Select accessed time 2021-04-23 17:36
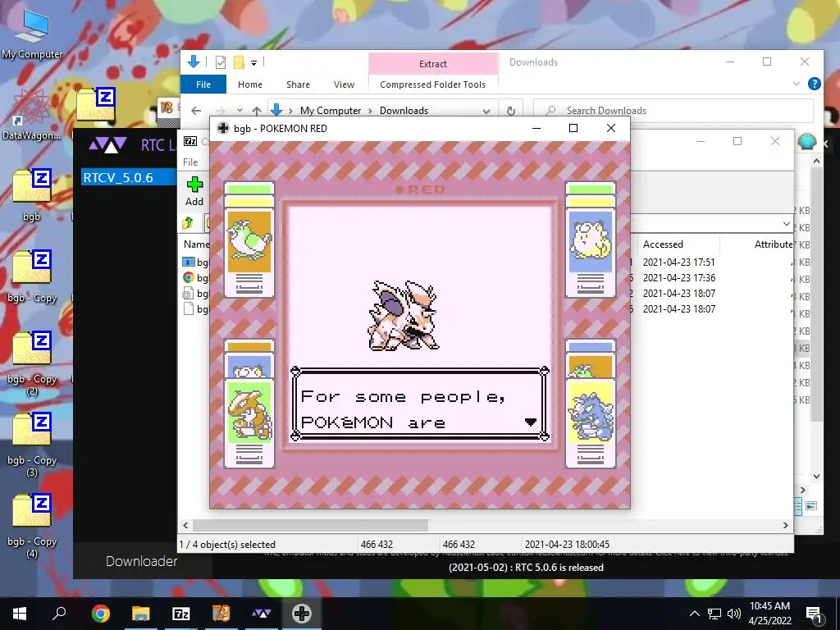840x630 pixels. 678,277
